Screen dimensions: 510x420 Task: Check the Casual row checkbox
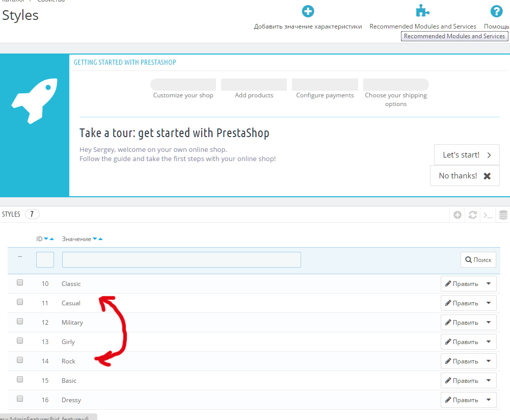pyautogui.click(x=20, y=302)
